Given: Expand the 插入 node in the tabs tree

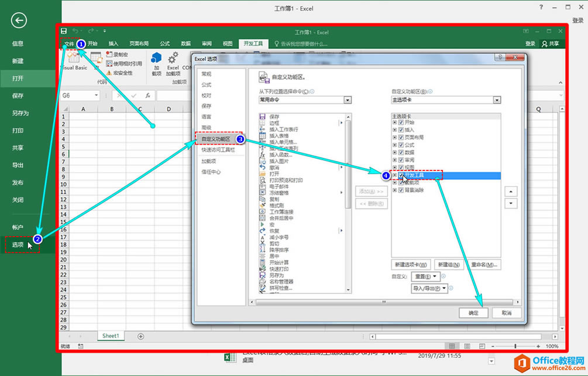Looking at the screenshot, I should 394,130.
